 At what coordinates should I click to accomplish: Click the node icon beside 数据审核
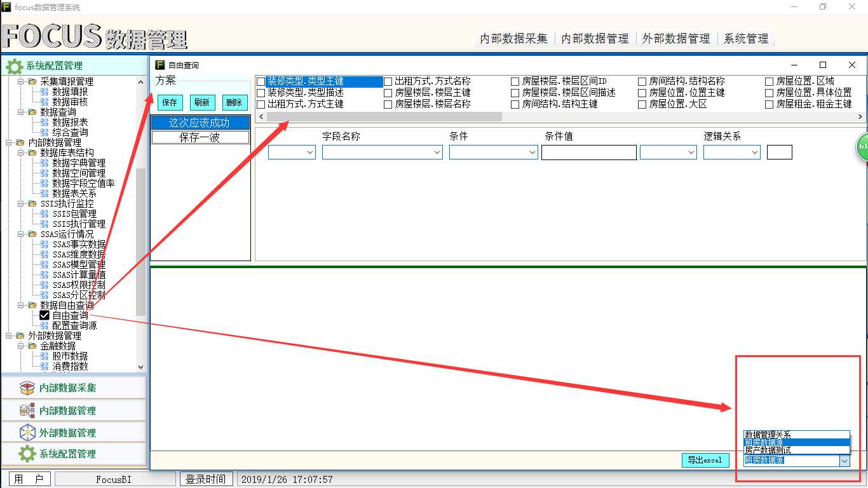pos(44,102)
